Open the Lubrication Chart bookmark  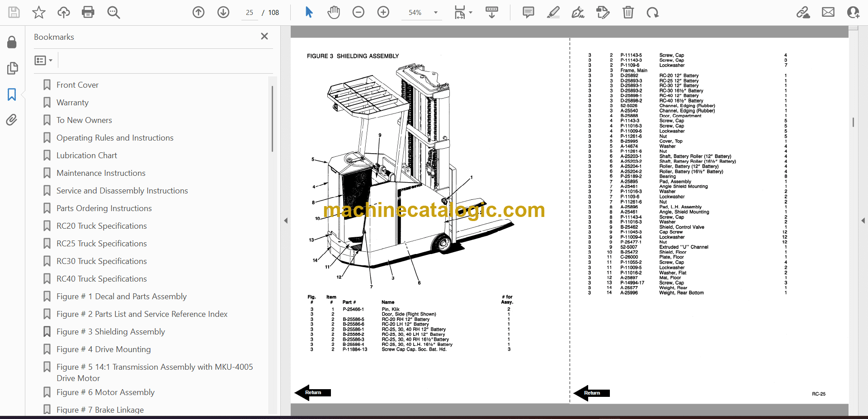86,155
